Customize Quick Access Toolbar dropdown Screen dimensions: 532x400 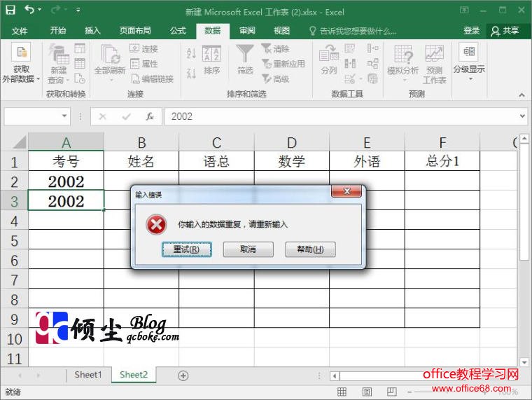78,10
